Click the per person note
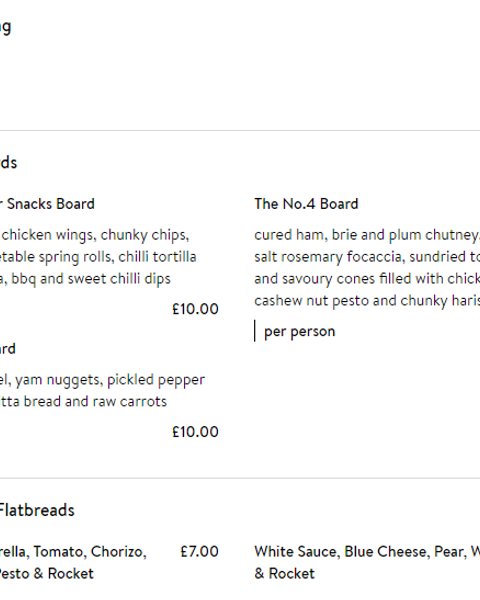This screenshot has width=480, height=600. click(299, 331)
